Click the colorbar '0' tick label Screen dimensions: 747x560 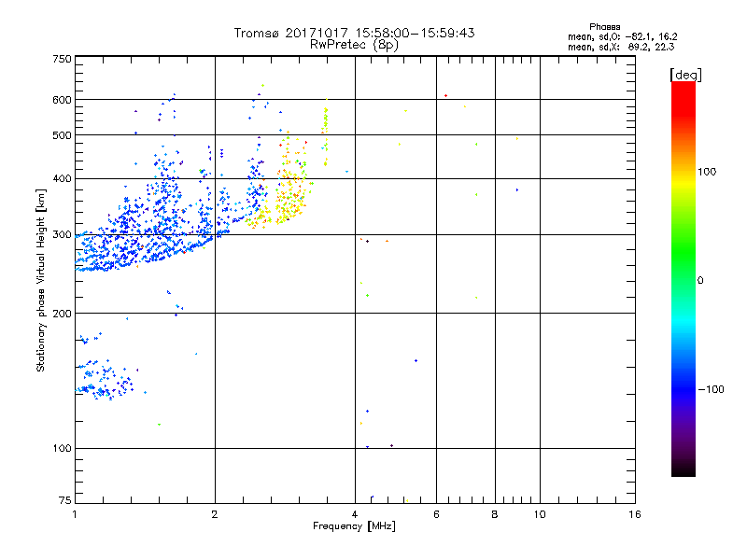(x=700, y=281)
